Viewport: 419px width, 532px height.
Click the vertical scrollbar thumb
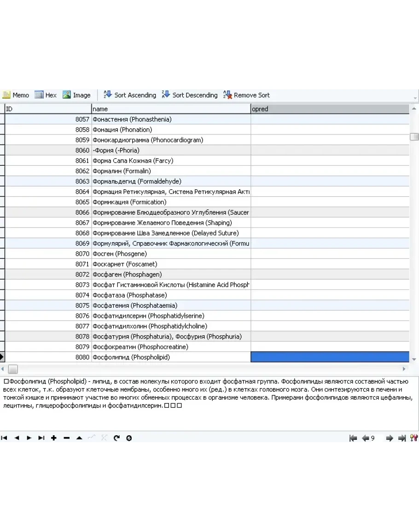414,137
